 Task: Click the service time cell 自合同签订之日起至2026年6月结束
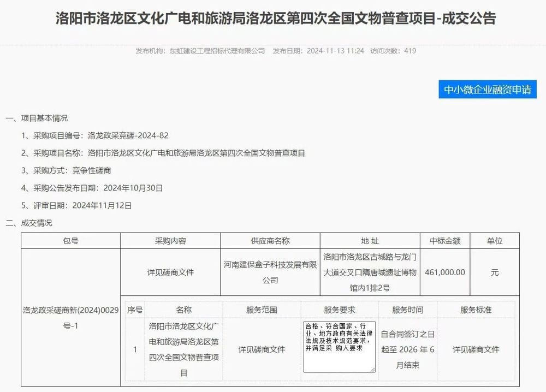tap(407, 349)
